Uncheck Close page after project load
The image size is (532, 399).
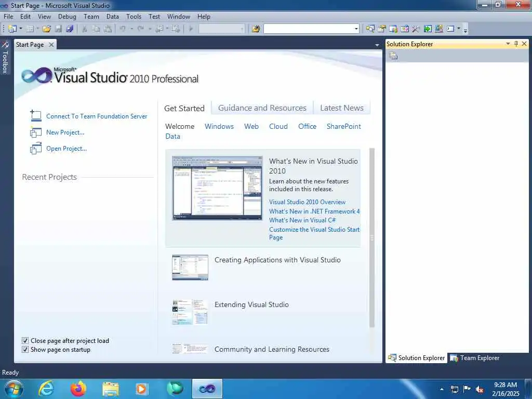[25, 341]
